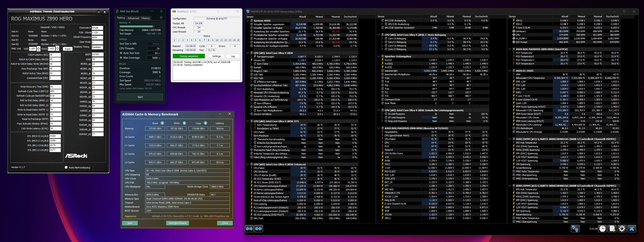Collapse the System: ASUS sensor group

click(248, 21)
